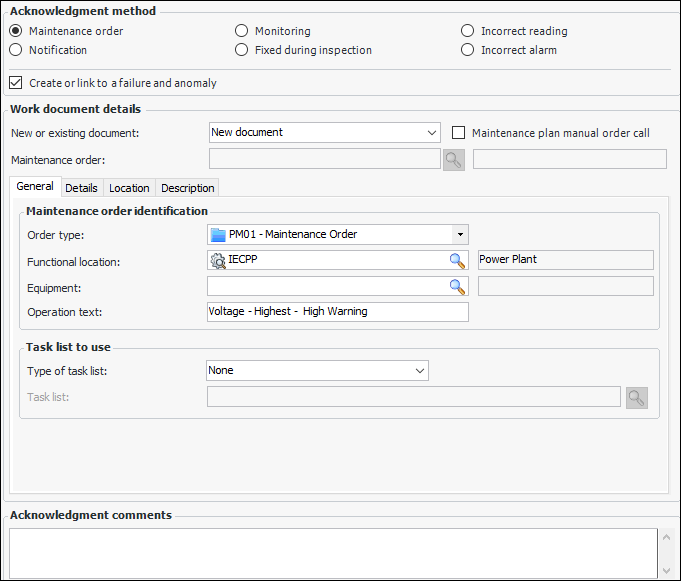Click the Functional location search magnifier icon
681x581 pixels.
pos(457,260)
